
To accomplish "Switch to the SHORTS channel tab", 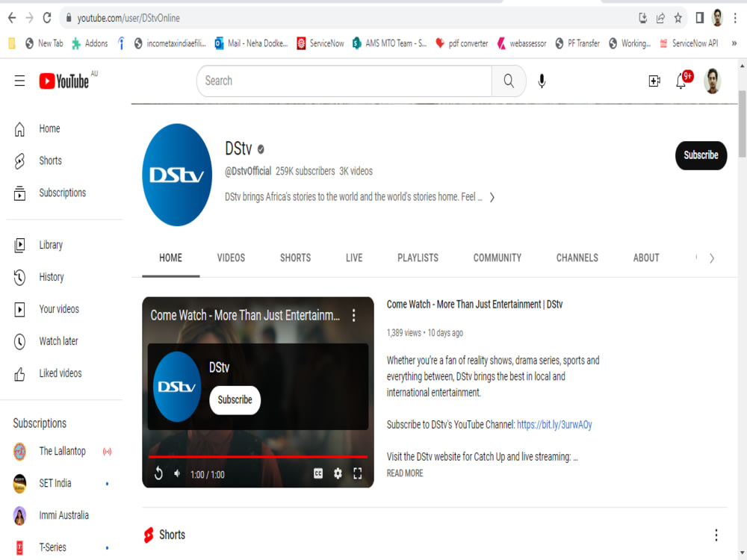I will tap(295, 258).
